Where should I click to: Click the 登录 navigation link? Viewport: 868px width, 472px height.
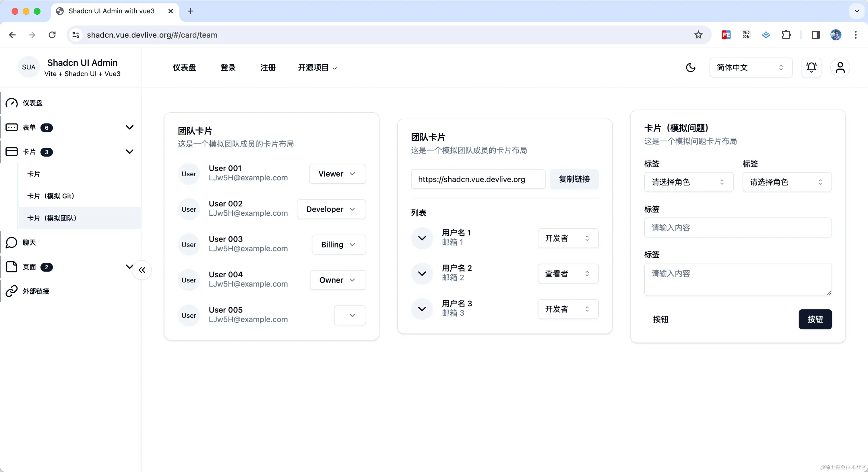pos(228,68)
